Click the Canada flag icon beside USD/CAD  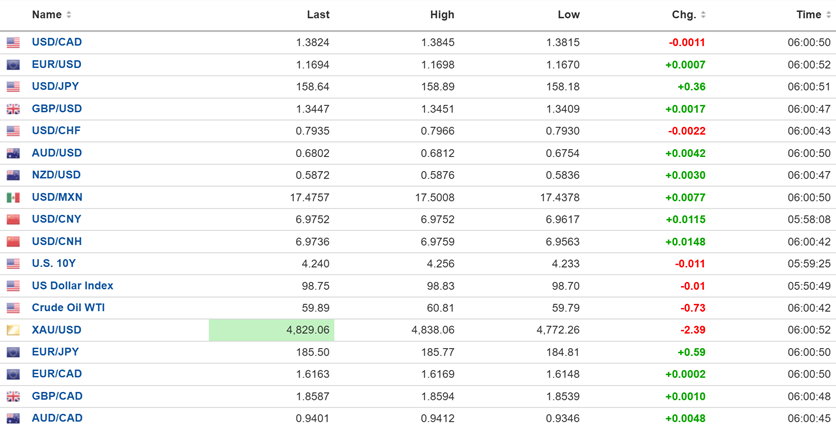pyautogui.click(x=13, y=43)
